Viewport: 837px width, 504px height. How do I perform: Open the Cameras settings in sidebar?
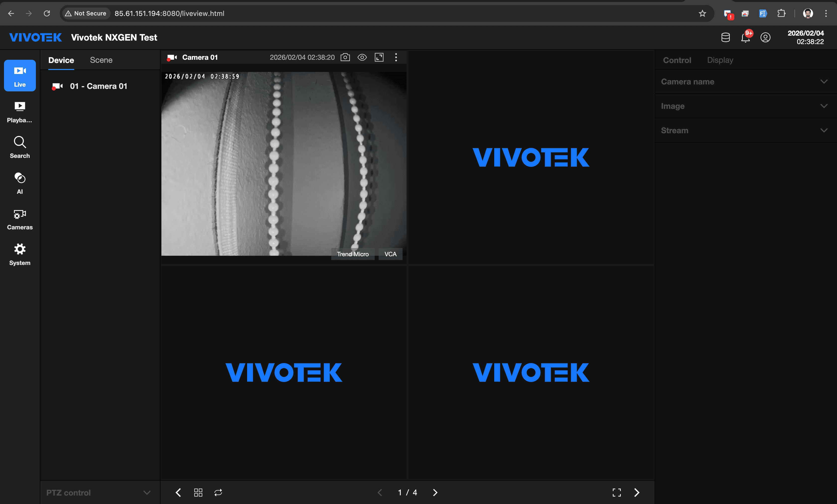click(20, 219)
